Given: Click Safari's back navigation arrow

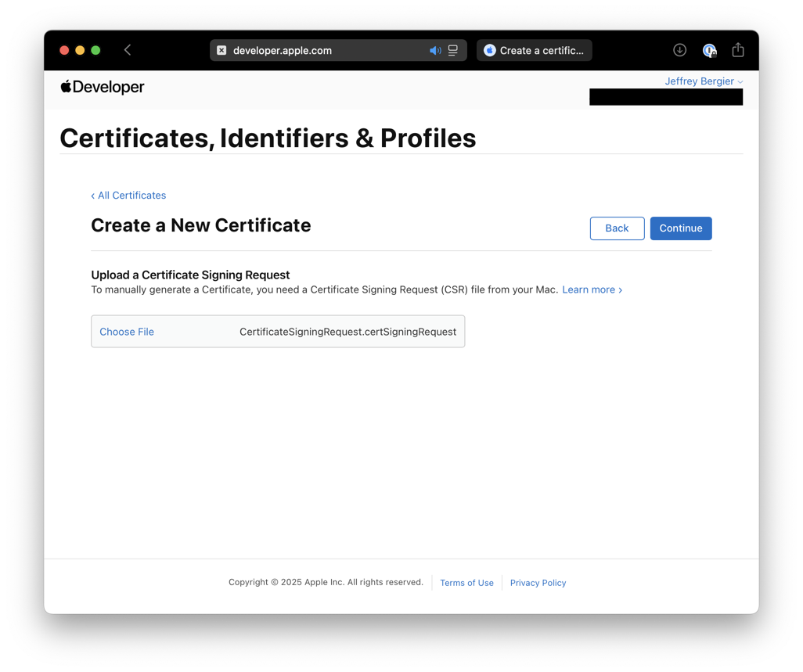Looking at the screenshot, I should pyautogui.click(x=128, y=50).
